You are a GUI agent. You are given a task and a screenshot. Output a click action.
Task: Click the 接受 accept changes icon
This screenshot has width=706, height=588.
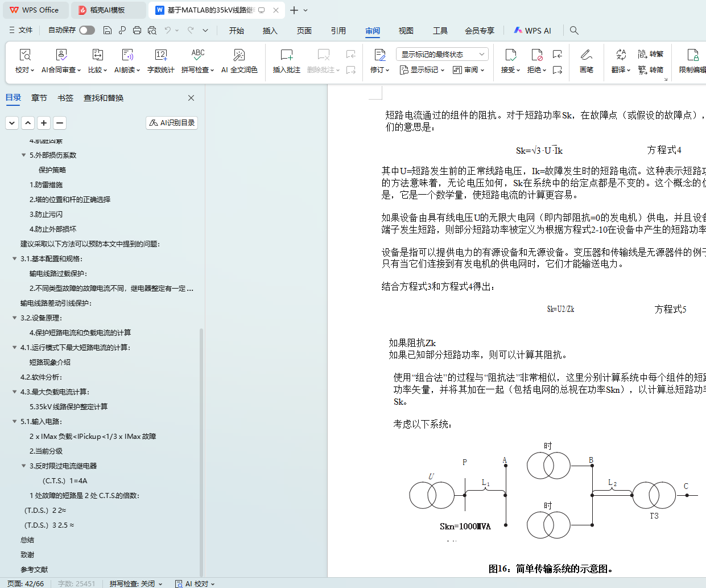510,55
